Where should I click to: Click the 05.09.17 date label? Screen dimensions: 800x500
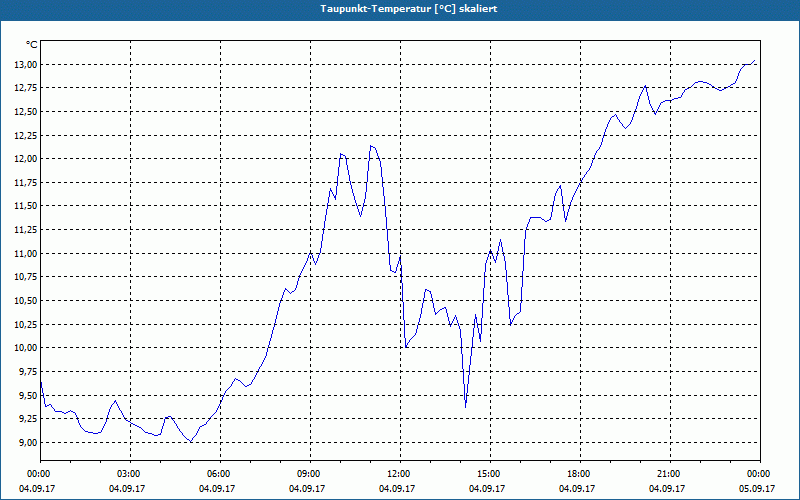click(757, 489)
